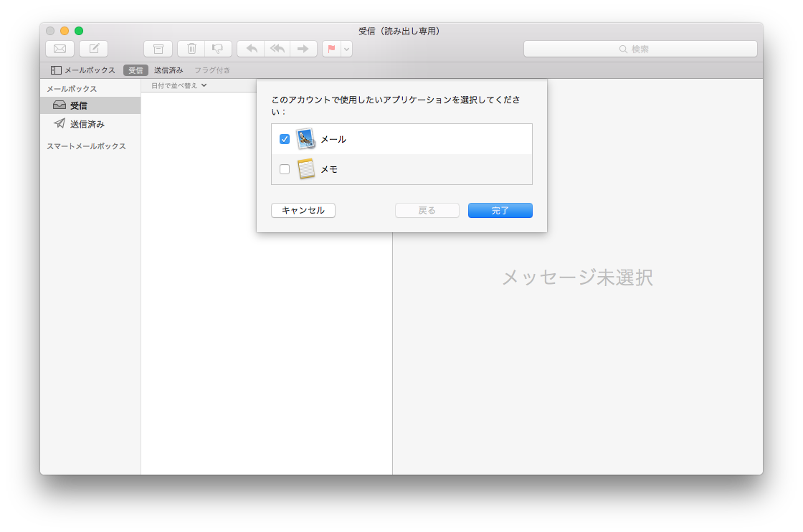Click the trash delete icon

[x=191, y=49]
